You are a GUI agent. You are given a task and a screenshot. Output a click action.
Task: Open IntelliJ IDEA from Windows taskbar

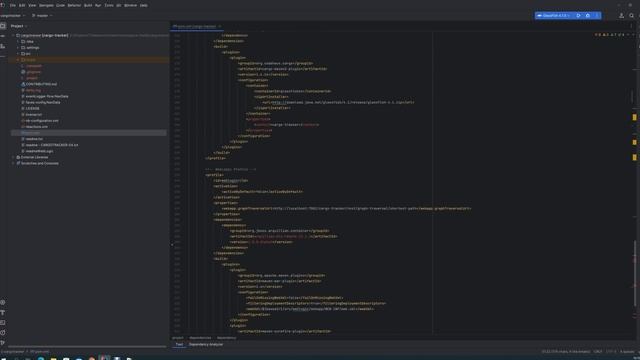point(104,358)
